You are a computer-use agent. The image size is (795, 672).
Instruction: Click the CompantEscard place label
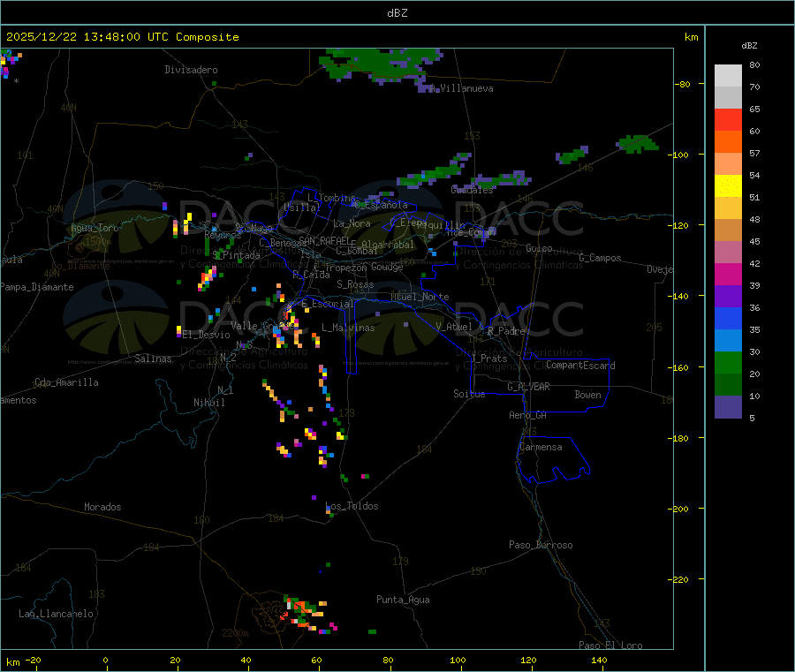[580, 366]
